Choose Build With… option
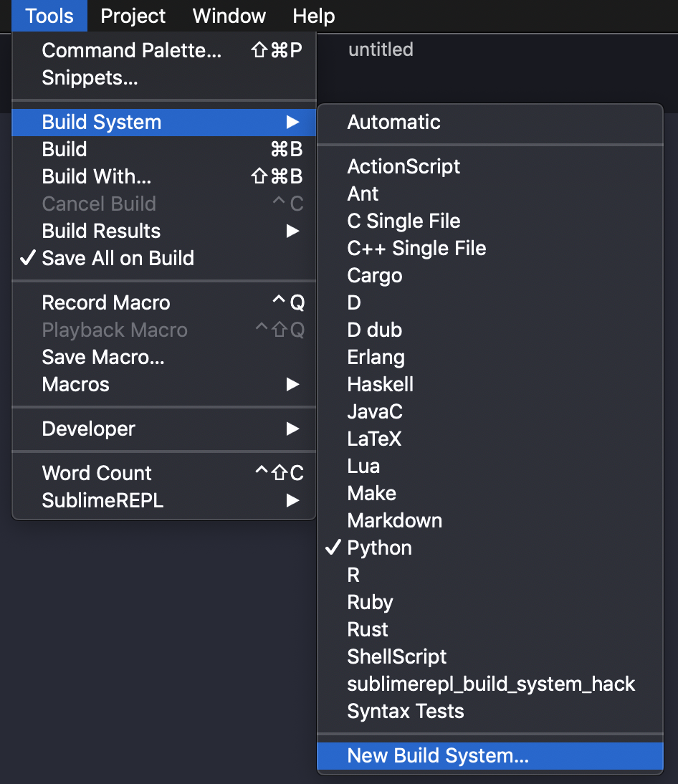The image size is (678, 784). (x=97, y=176)
